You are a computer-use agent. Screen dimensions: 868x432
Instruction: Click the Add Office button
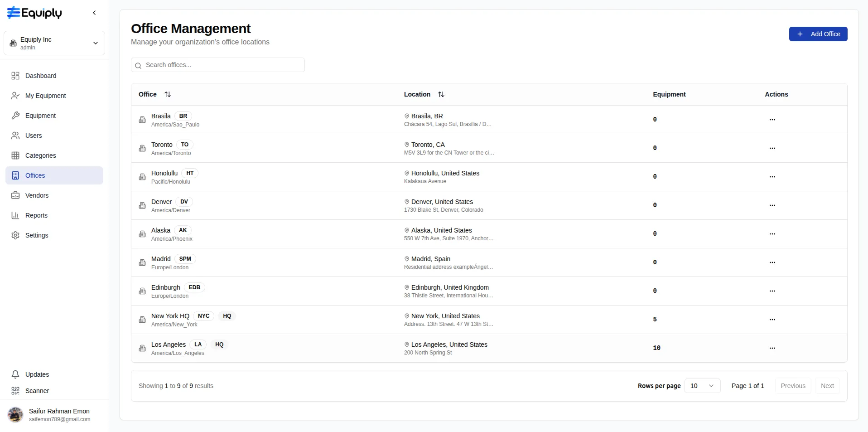click(x=818, y=34)
